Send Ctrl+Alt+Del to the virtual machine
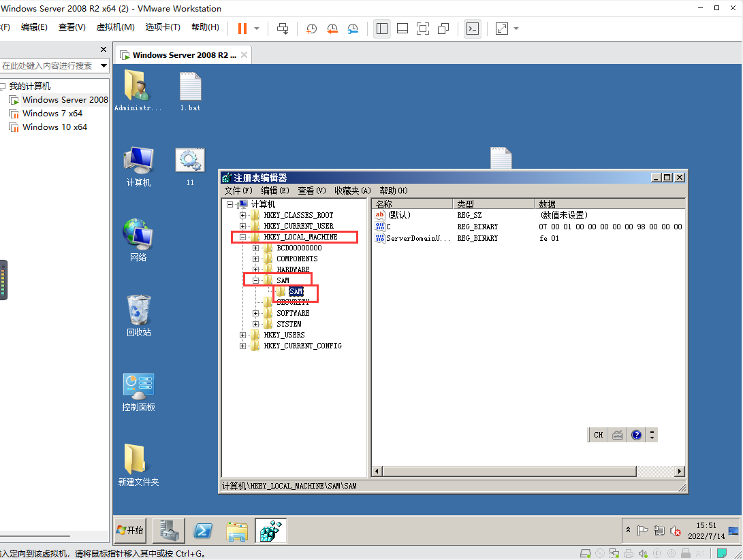This screenshot has width=743, height=560. pos(283,29)
